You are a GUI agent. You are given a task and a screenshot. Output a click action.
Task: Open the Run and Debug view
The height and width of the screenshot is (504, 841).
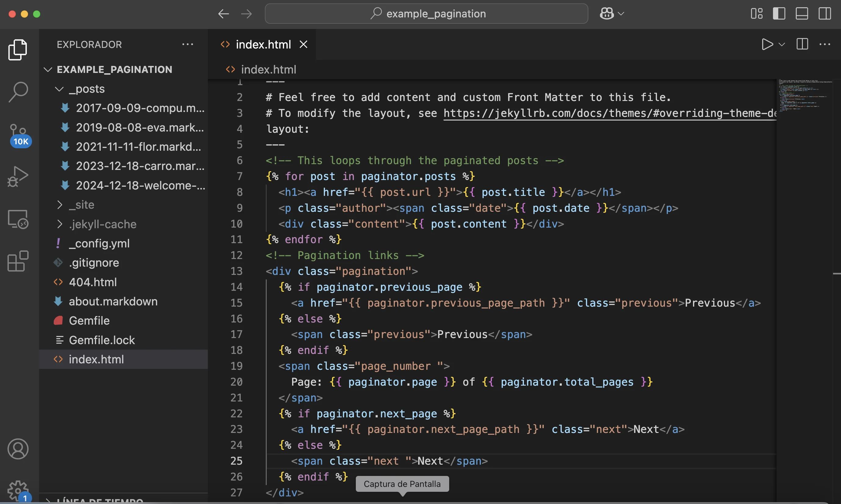click(18, 177)
